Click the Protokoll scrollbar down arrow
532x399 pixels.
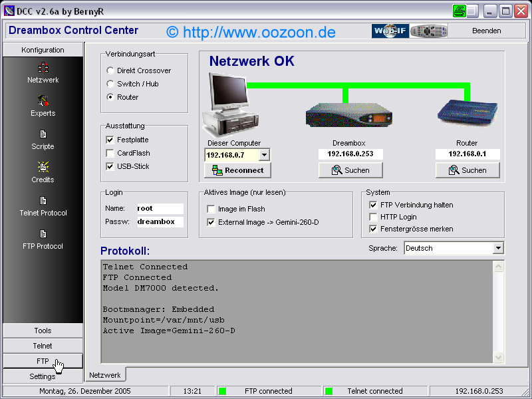click(498, 357)
